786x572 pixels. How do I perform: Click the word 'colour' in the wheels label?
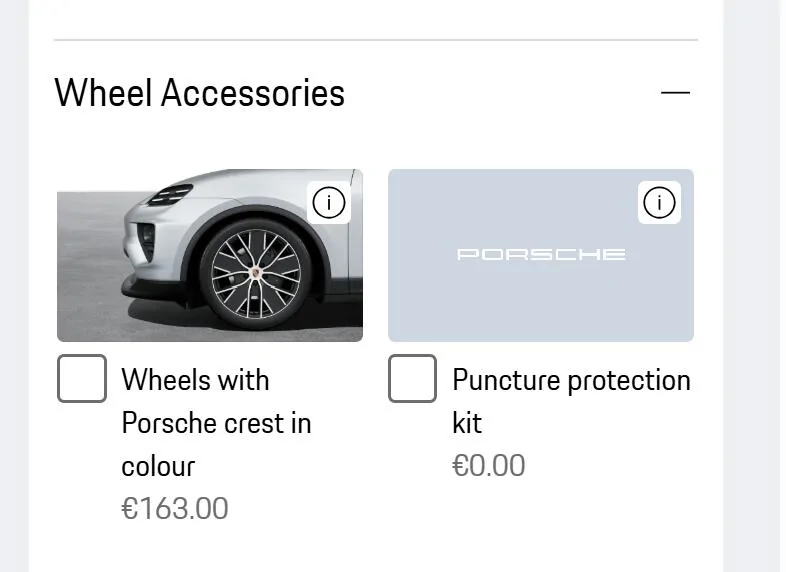(158, 466)
